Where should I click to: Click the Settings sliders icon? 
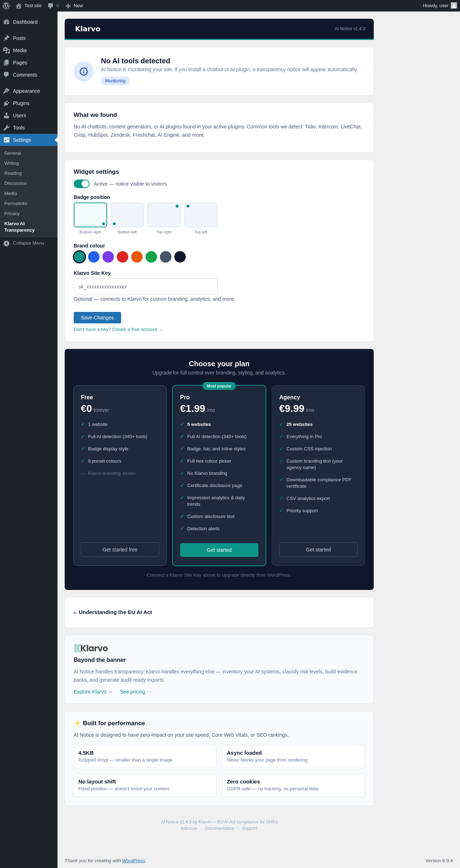[x=6, y=140]
